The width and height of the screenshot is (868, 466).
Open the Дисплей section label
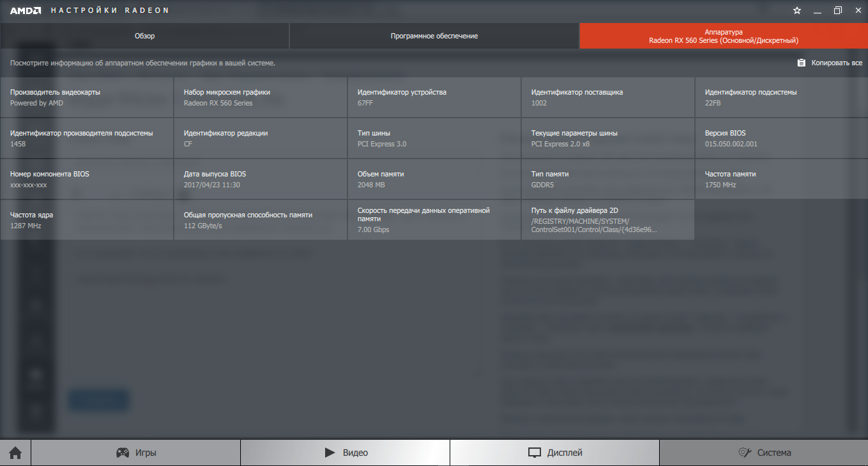pyautogui.click(x=565, y=453)
